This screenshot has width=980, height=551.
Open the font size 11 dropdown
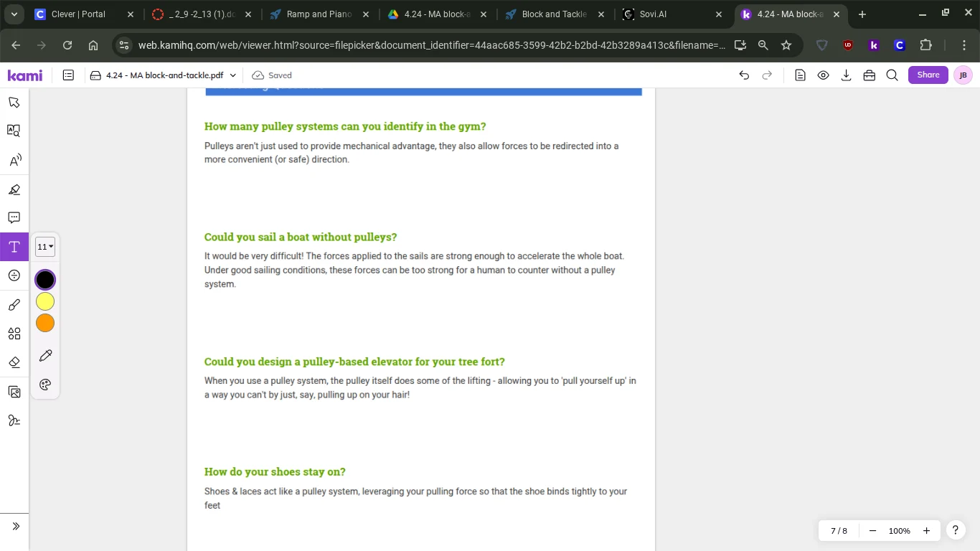pos(45,247)
